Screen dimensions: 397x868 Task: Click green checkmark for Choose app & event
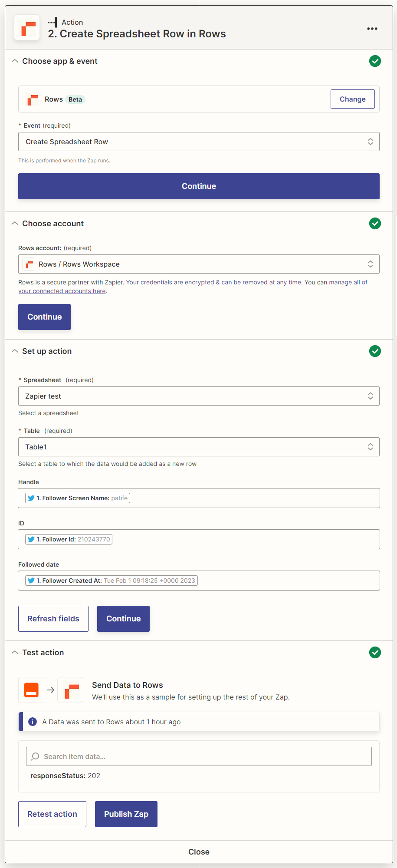pos(375,61)
